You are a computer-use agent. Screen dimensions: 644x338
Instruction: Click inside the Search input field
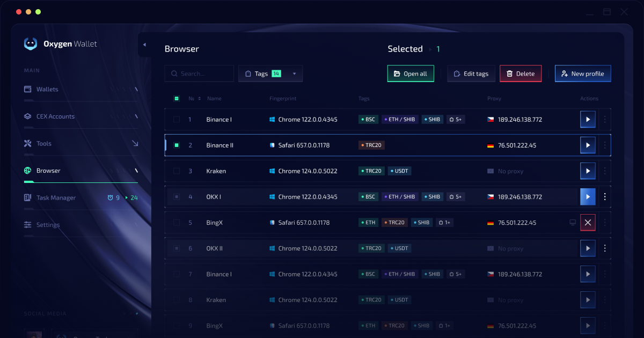point(201,74)
